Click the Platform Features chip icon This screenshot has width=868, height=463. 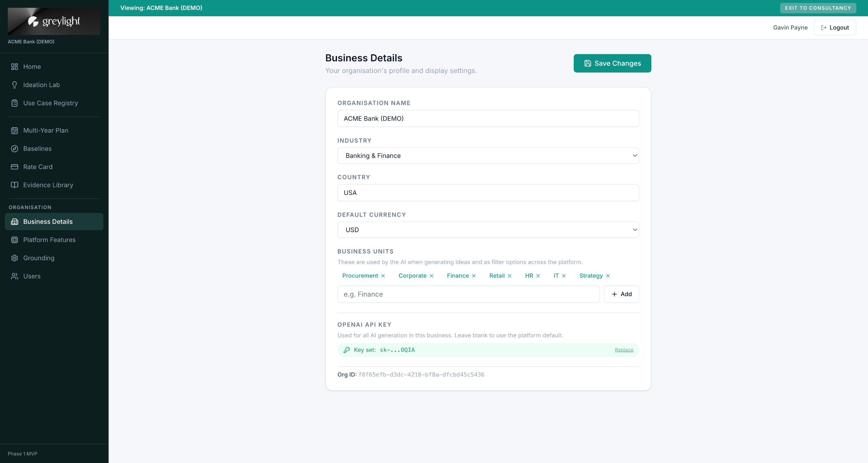pos(14,240)
